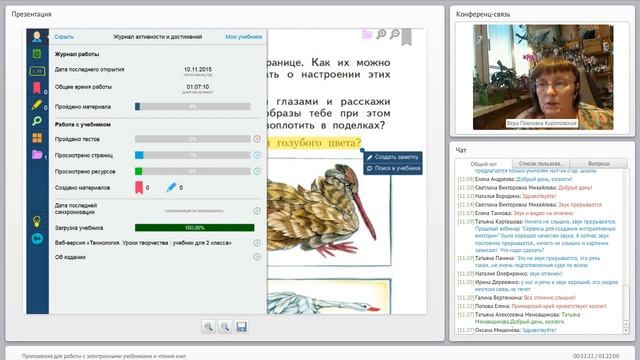Click the save floppy disk button below presentation

pos(242,327)
